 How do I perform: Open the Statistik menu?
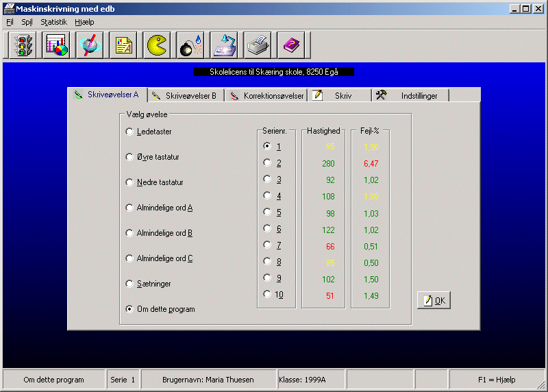point(53,22)
